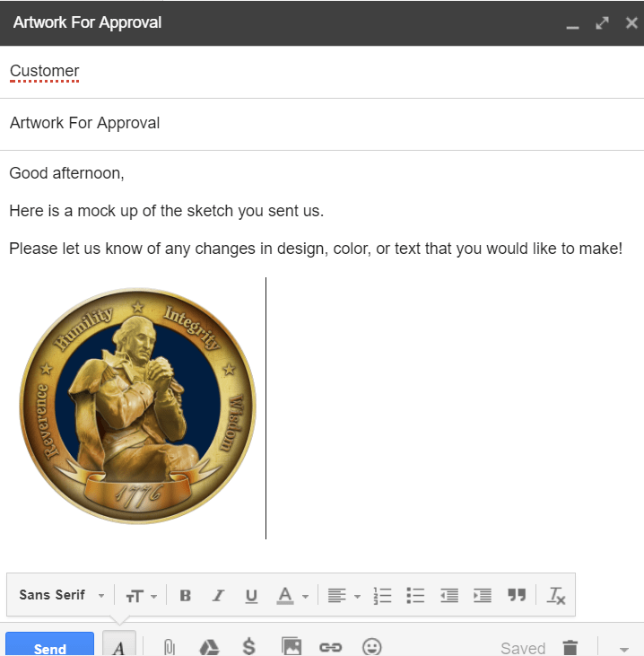Click the Send button
The height and width of the screenshot is (656, 644).
(x=49, y=647)
